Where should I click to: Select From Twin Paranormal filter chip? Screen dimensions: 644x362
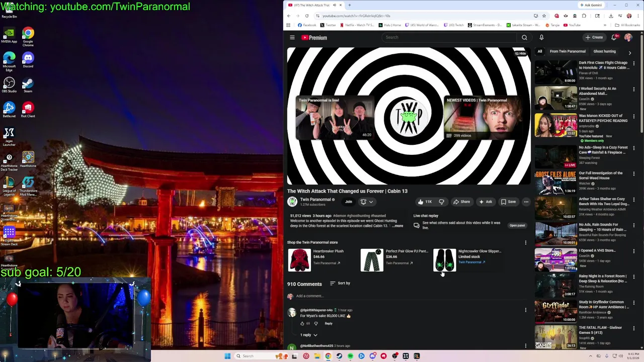pos(568,51)
